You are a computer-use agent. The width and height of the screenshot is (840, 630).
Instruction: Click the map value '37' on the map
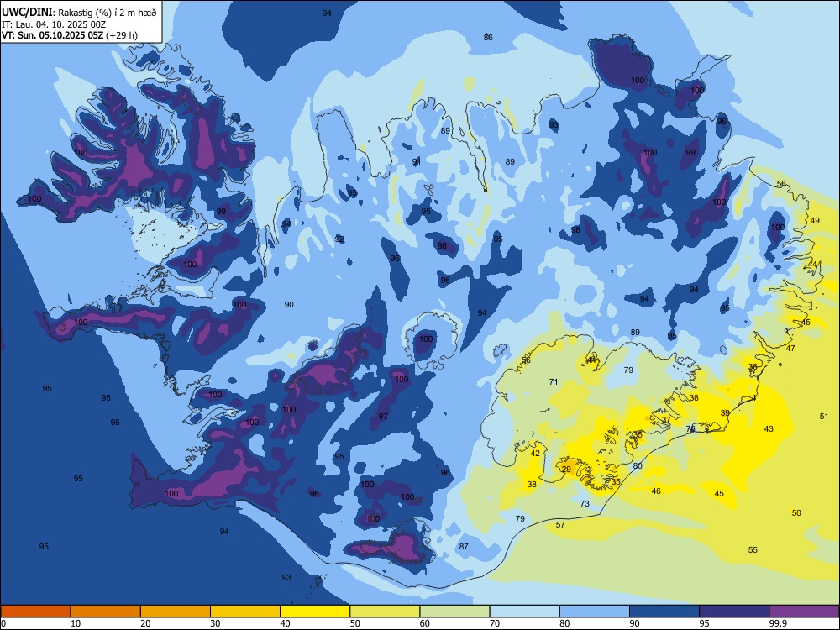coord(666,419)
